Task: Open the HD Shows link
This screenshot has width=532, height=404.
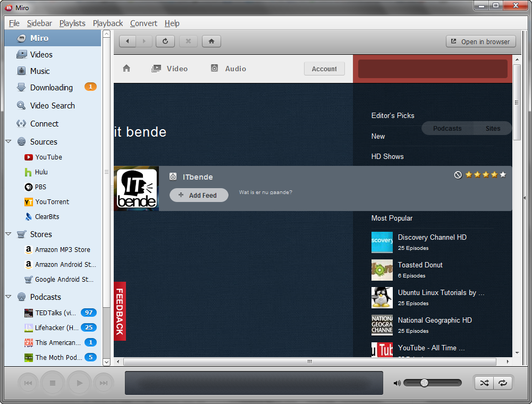Action: (387, 156)
